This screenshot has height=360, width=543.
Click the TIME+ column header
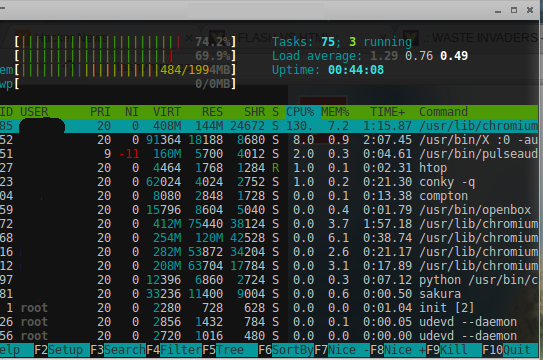[x=387, y=112]
